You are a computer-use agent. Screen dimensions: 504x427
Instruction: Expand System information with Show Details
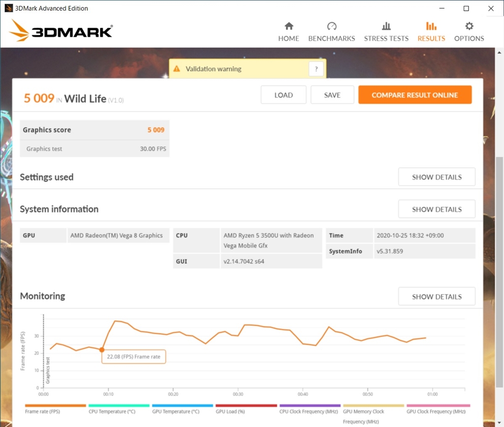(x=437, y=209)
